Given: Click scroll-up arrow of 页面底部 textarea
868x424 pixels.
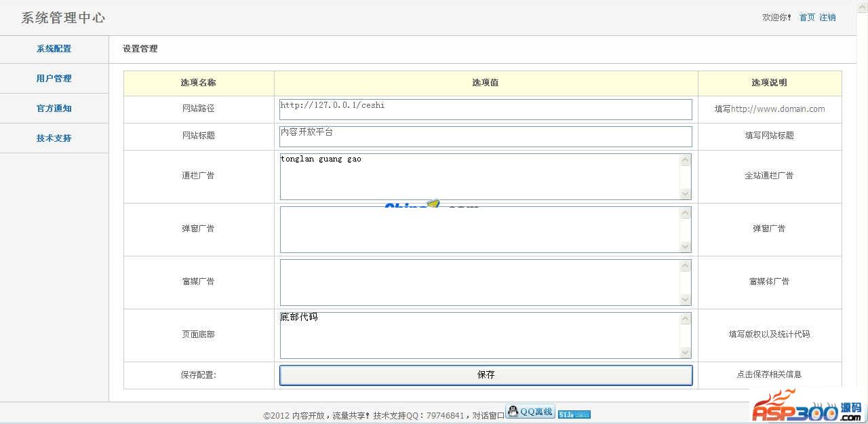Looking at the screenshot, I should pos(685,319).
